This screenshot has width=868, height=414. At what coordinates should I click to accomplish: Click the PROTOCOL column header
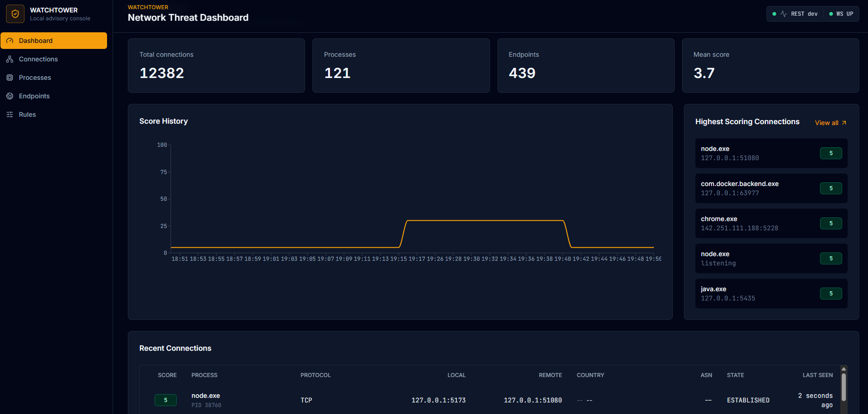click(316, 375)
